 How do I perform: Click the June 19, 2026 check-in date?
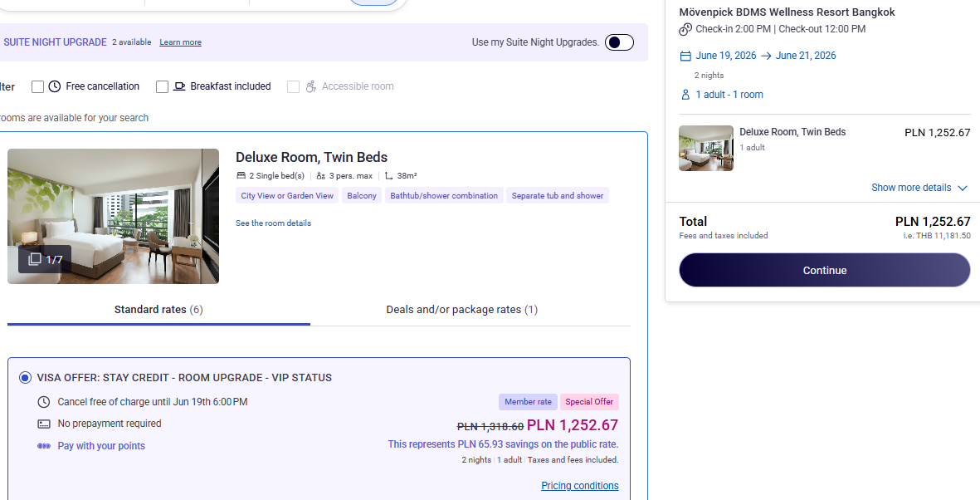coord(725,56)
